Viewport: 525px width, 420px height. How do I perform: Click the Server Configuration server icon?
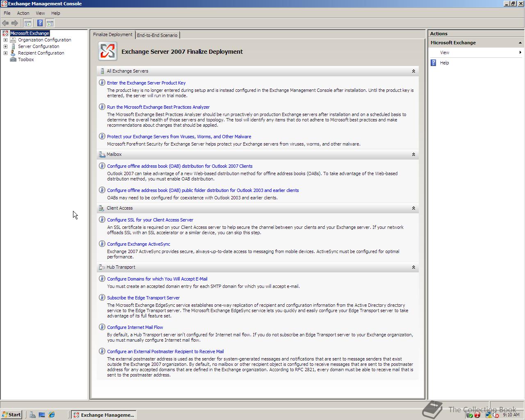point(13,46)
